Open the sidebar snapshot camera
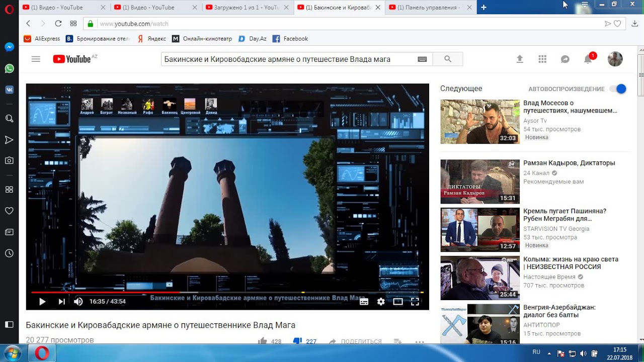The width and height of the screenshot is (644, 362). pos(9,161)
